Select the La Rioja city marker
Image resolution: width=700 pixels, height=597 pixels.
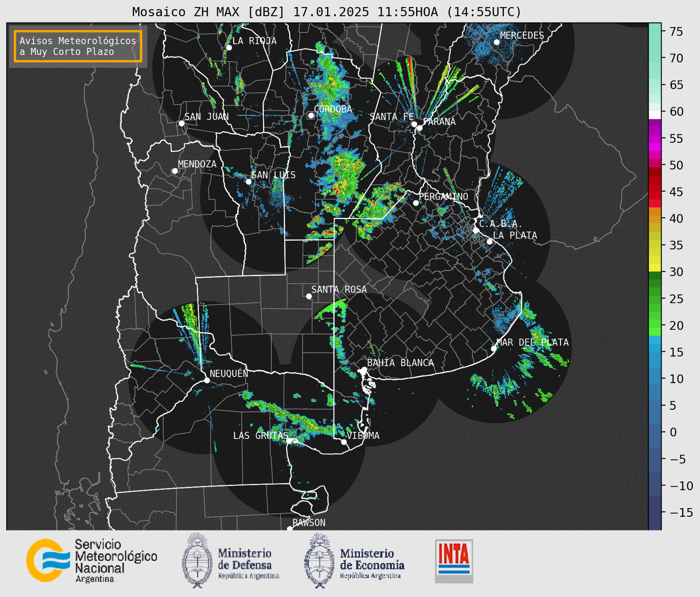point(229,48)
